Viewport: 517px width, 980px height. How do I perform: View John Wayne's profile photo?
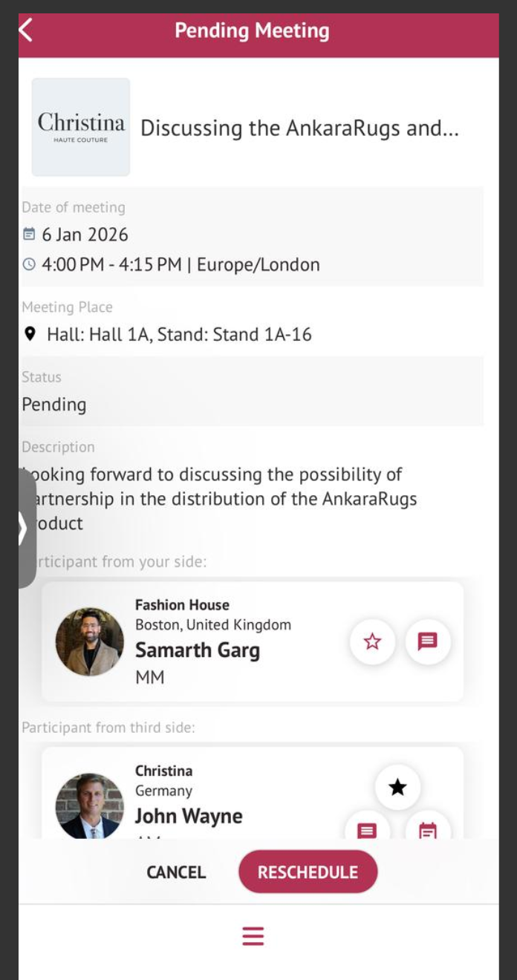90,806
